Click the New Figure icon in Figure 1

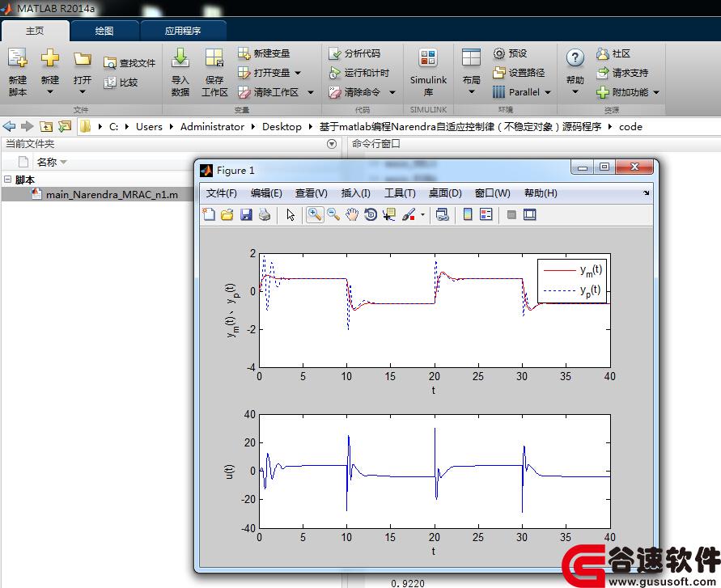[x=209, y=214]
